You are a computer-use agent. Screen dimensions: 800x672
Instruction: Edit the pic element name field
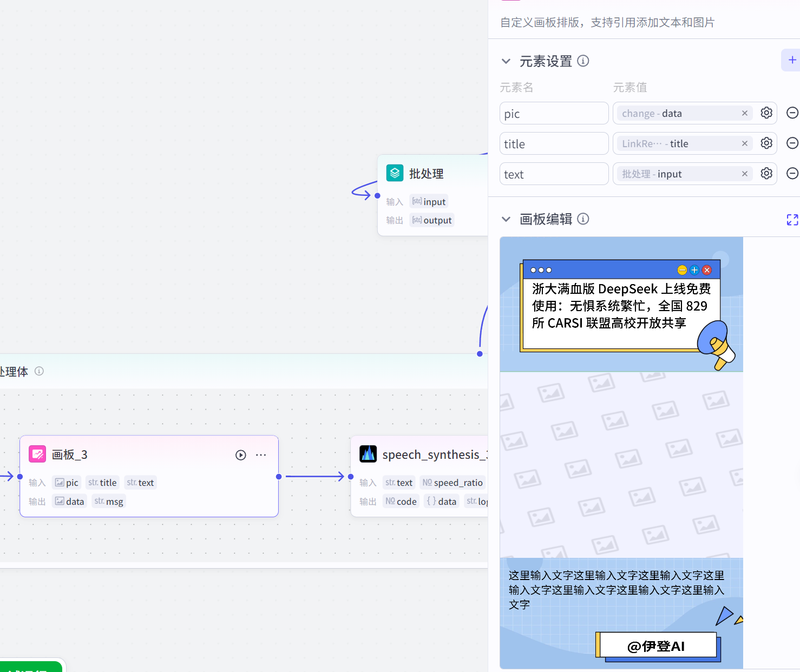coord(554,113)
